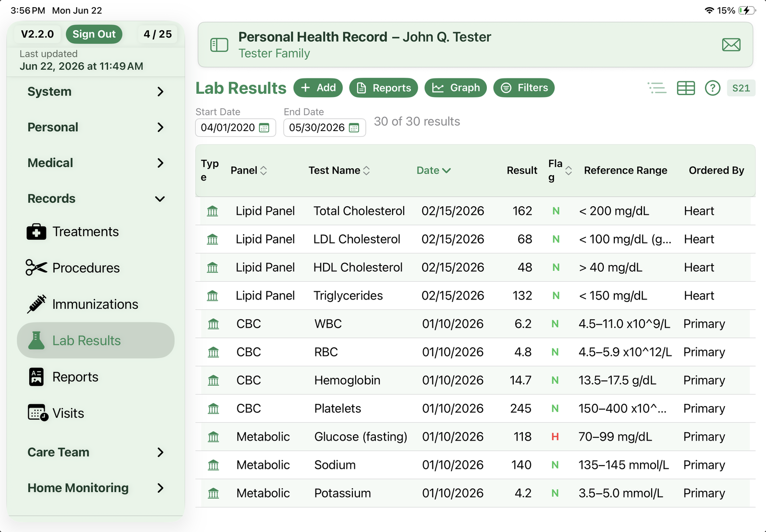Click the Sign Out button
Image resolution: width=766 pixels, height=532 pixels.
(94, 34)
